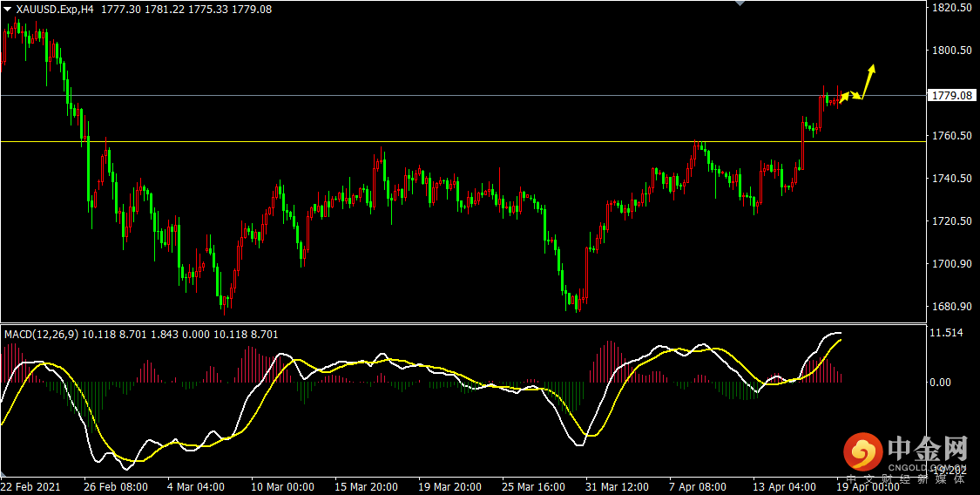Viewport: 980px width, 495px height.
Task: Click the 19 Mar 20:00 time label
Action: pos(449,487)
